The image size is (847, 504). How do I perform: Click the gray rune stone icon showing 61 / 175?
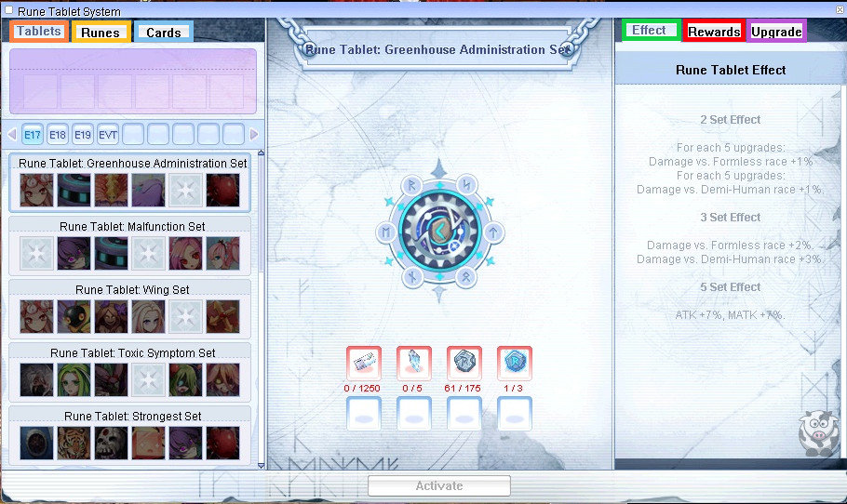[x=464, y=364]
